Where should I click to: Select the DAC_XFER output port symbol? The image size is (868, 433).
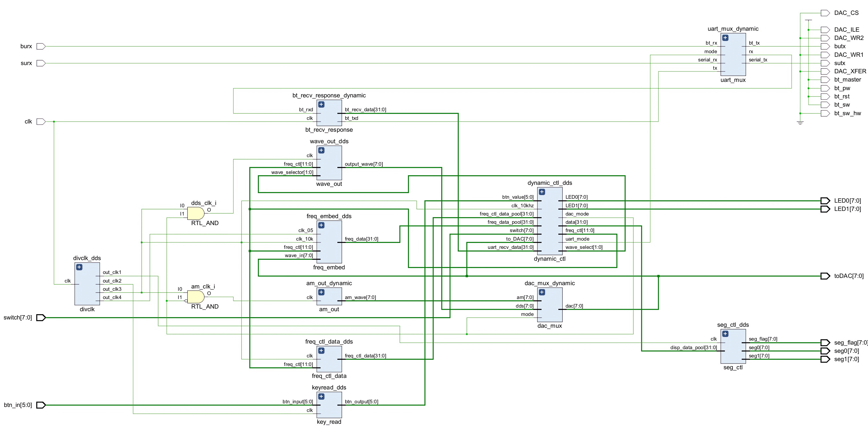tap(825, 72)
